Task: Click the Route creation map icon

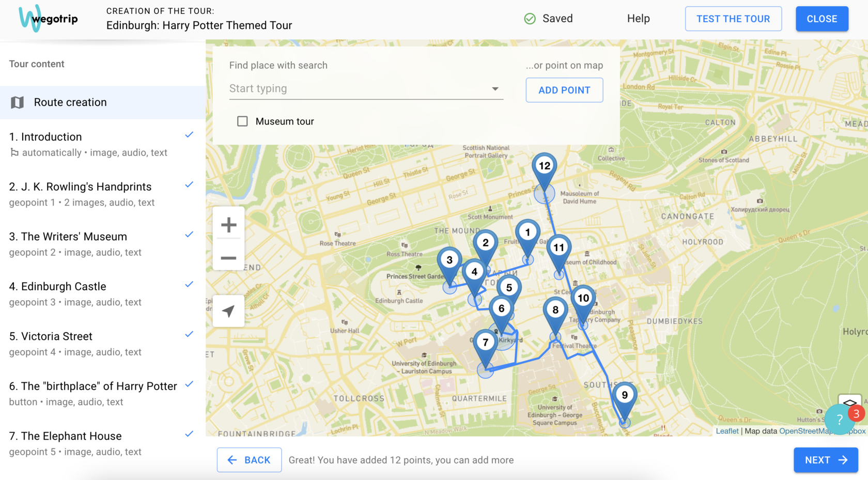Action: [18, 102]
